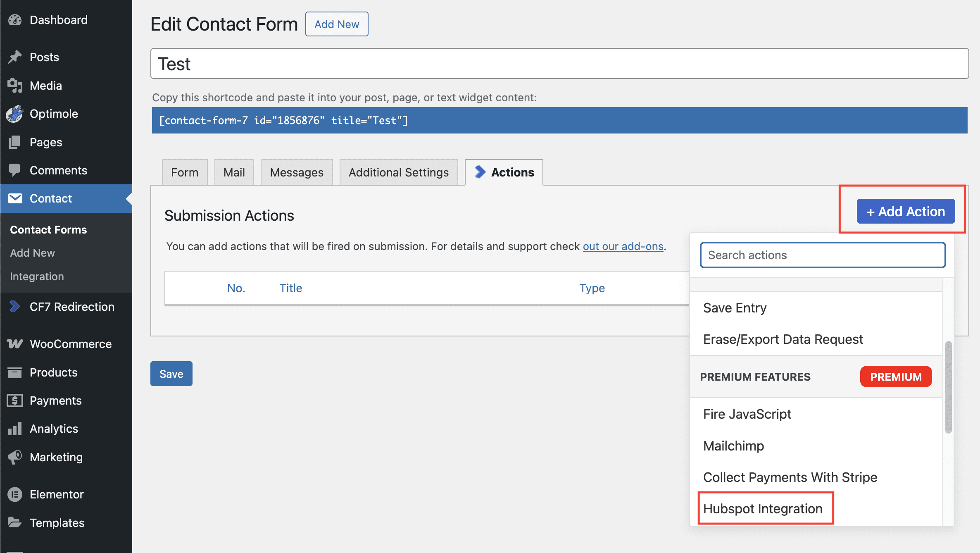Click the Marketing megaphone icon
980x553 pixels.
[15, 457]
